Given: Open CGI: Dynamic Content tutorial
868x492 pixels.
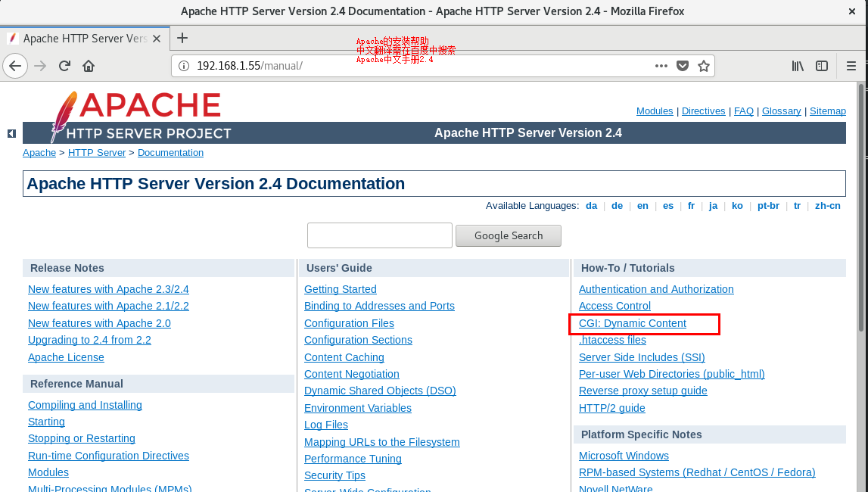Looking at the screenshot, I should (632, 323).
